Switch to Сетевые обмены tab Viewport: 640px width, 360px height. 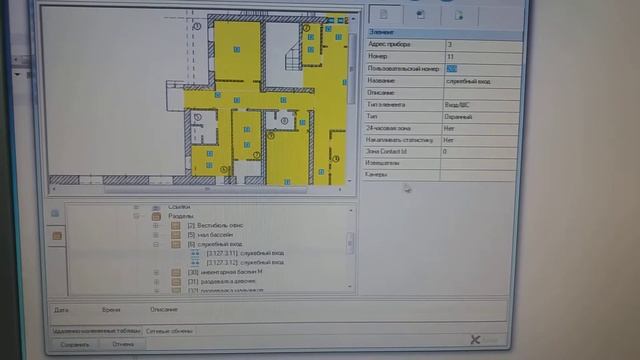click(x=169, y=331)
